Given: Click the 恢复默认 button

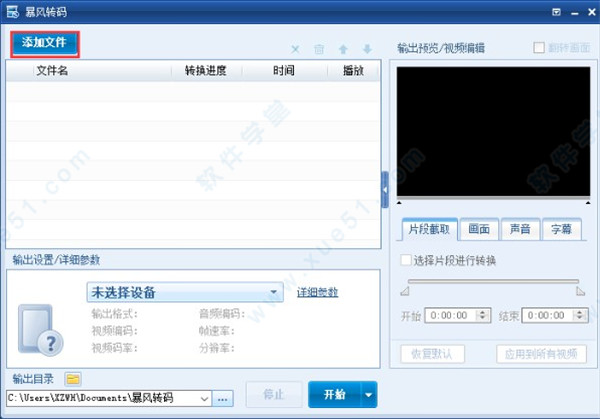Looking at the screenshot, I should (432, 354).
